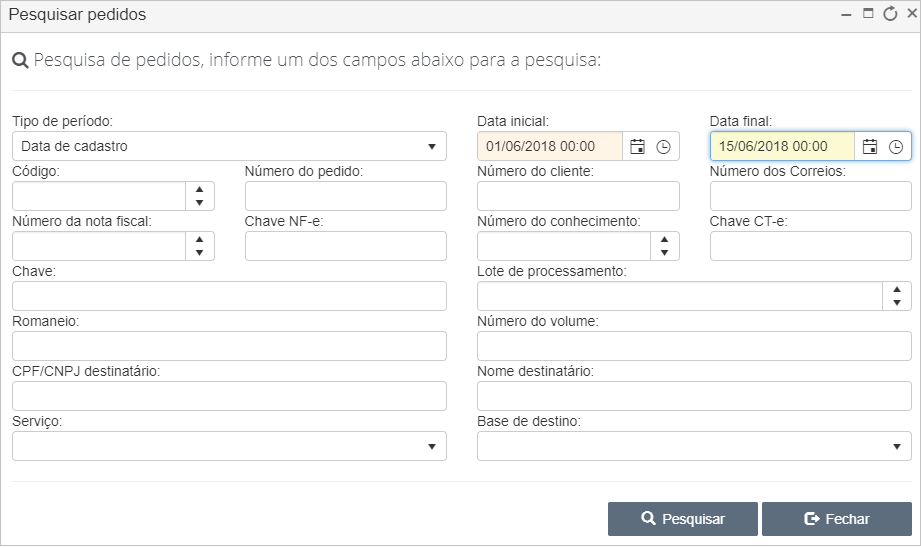Click the Chave NF-e input field
921x548 pixels.
(346, 246)
